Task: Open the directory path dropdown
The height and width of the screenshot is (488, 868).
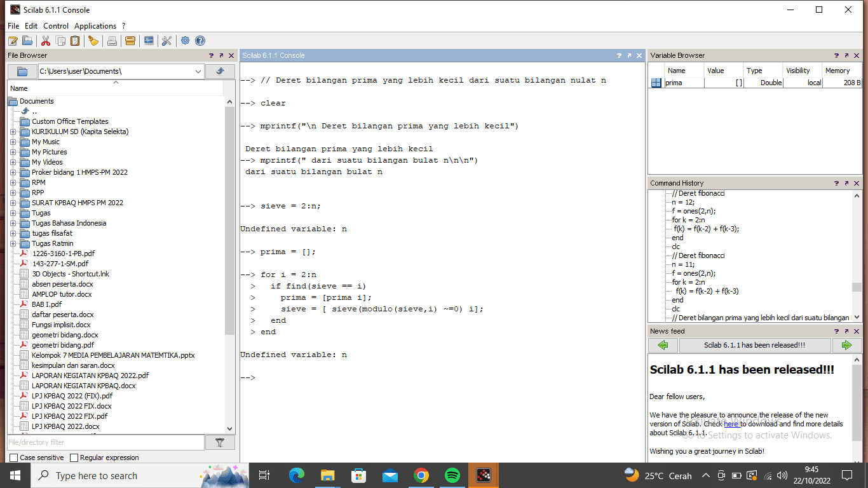Action: [x=198, y=71]
